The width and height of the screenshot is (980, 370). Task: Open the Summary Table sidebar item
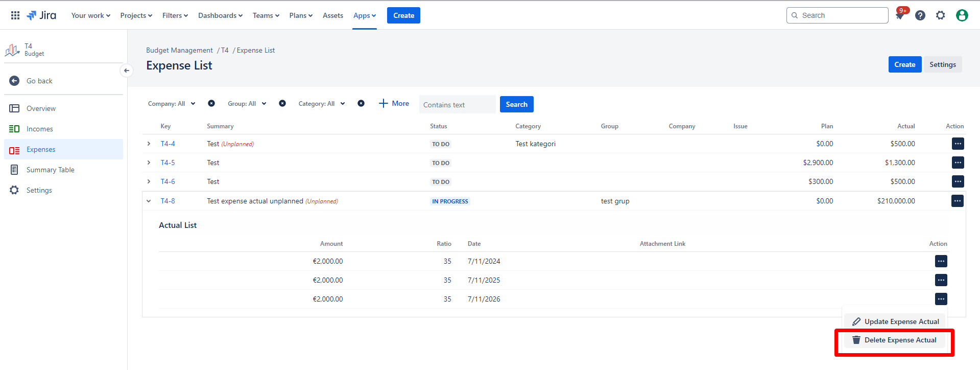(x=63, y=170)
